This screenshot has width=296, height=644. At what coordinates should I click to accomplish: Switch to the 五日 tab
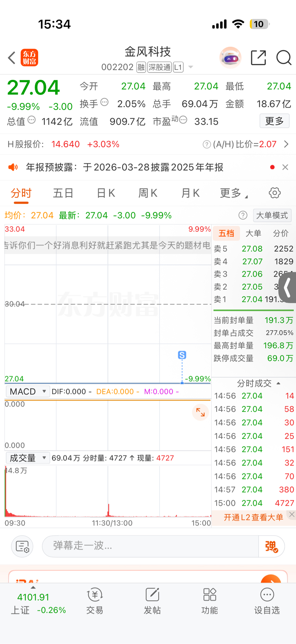(x=63, y=193)
